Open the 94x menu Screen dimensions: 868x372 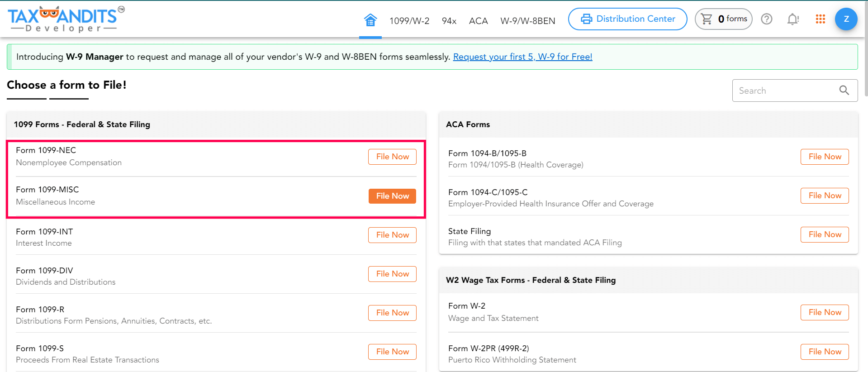click(x=449, y=21)
